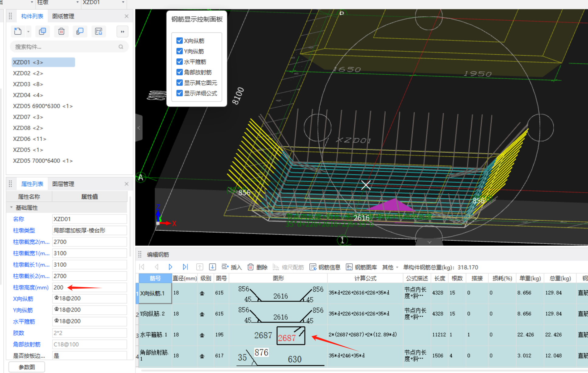Image resolution: width=588 pixels, height=373 pixels.
Task: Click the 编辑钢筋 panel drag handle
Action: pos(140,254)
